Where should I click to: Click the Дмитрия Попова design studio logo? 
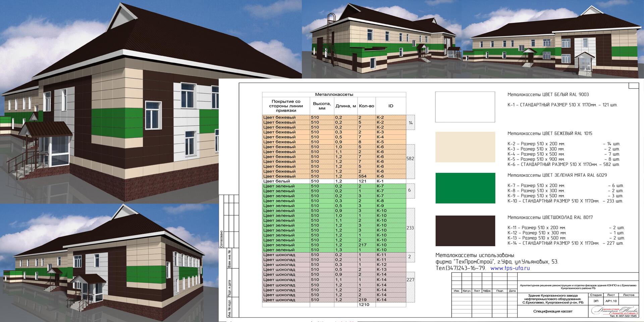pos(614,311)
